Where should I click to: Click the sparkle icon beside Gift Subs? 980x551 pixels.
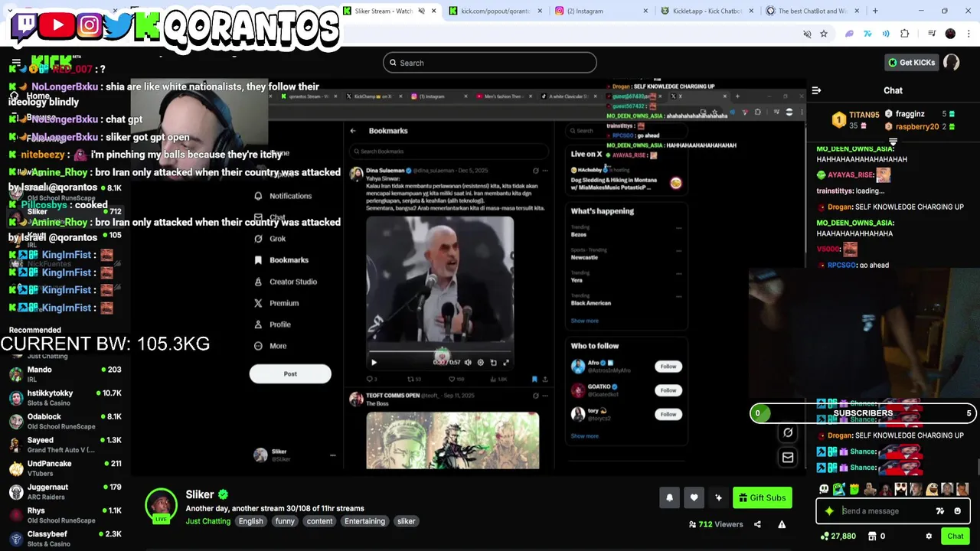(718, 497)
